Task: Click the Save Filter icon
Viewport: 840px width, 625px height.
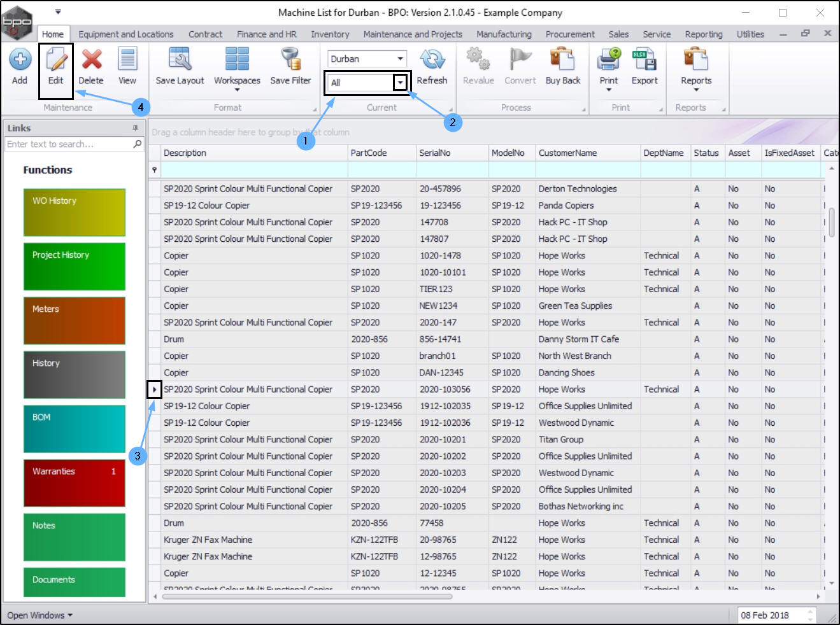Action: click(290, 60)
